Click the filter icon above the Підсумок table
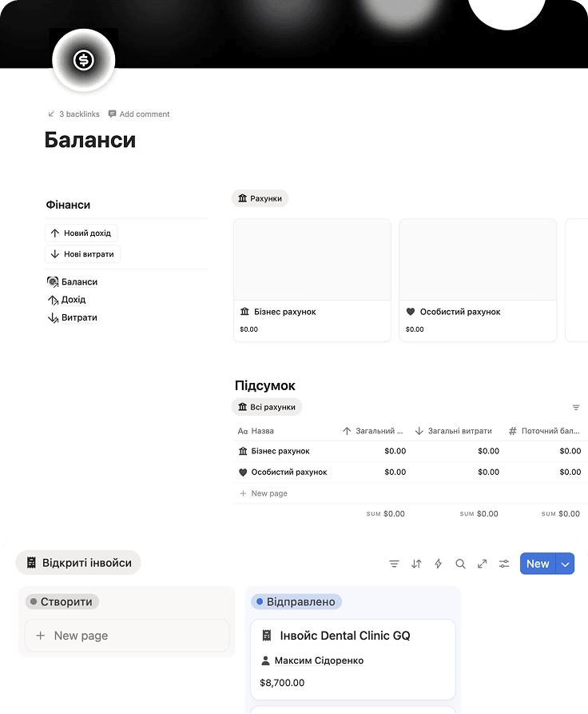The width and height of the screenshot is (588, 714). coord(576,407)
